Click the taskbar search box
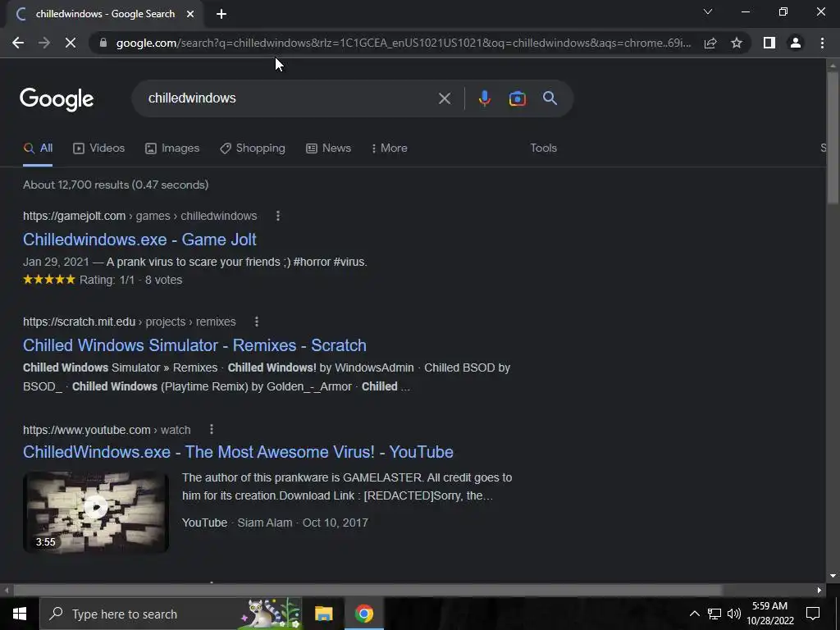The height and width of the screenshot is (630, 840). 171,614
